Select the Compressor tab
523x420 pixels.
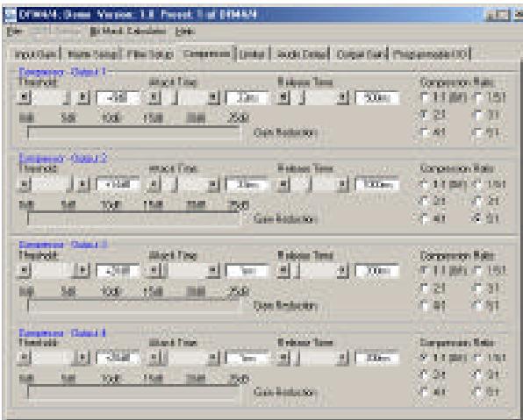pos(206,53)
